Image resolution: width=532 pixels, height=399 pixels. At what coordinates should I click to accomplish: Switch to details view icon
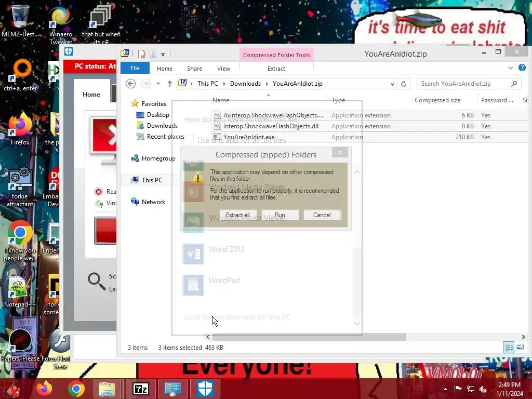tap(509, 347)
